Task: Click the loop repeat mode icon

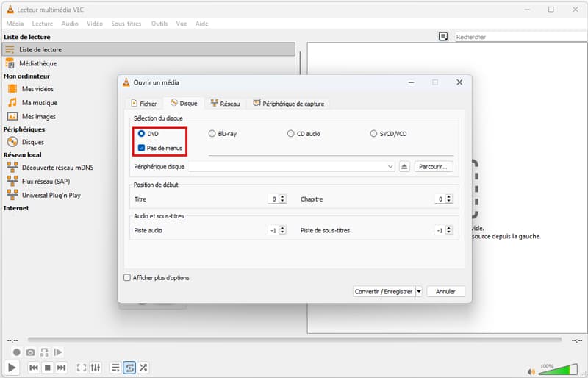Action: [x=129, y=368]
